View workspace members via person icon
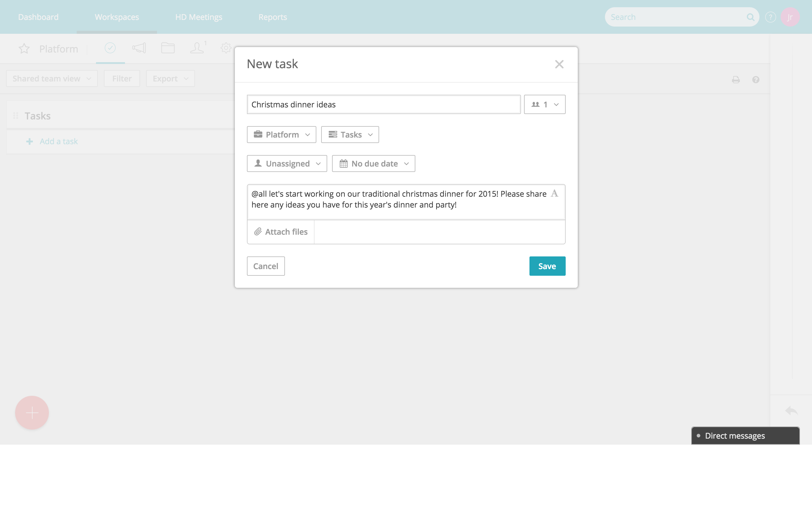 point(197,48)
